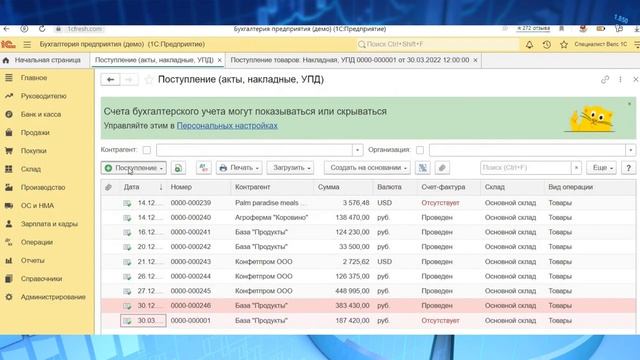The height and width of the screenshot is (360, 640).
Task: Open the Главное section
Action: pyautogui.click(x=34, y=78)
